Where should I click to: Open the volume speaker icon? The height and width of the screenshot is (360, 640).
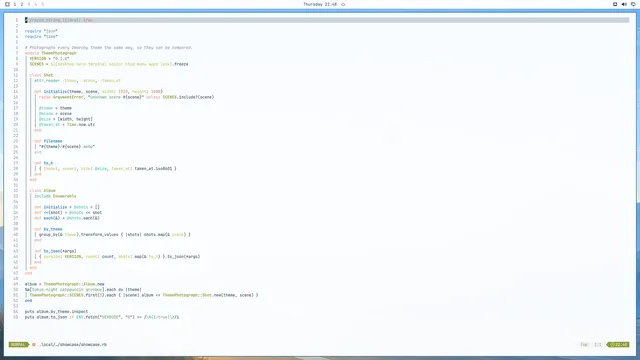pyautogui.click(x=624, y=4)
